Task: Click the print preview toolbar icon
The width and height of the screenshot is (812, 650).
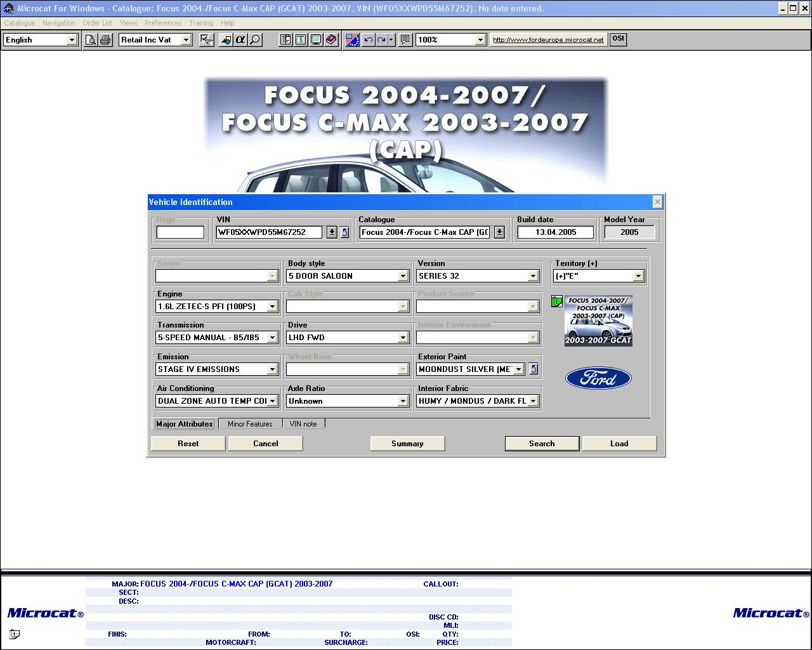Action: 91,40
